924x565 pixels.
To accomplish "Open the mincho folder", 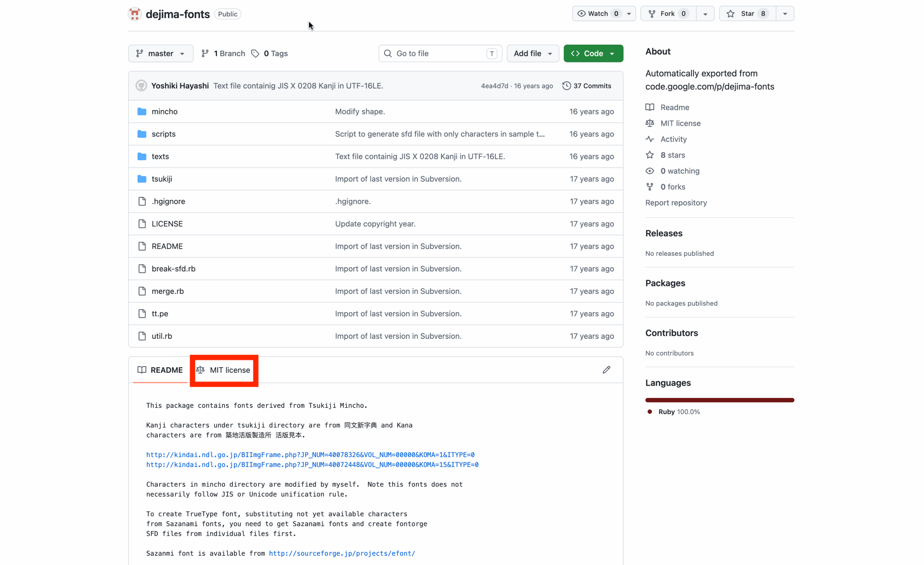I will (x=164, y=111).
